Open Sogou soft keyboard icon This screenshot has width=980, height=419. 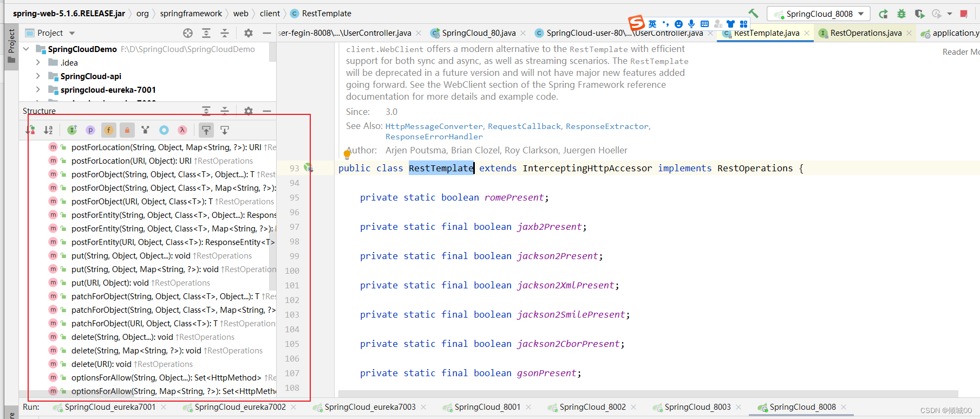coord(704,24)
